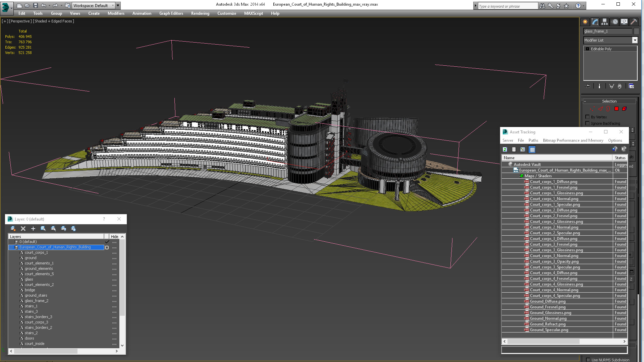Image resolution: width=644 pixels, height=362 pixels.
Task: Toggle current-layer box for European_Court layer
Action: tap(107, 247)
